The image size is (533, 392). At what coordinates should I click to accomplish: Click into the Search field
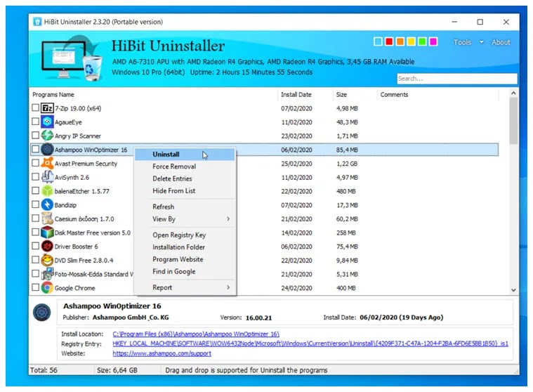point(457,79)
